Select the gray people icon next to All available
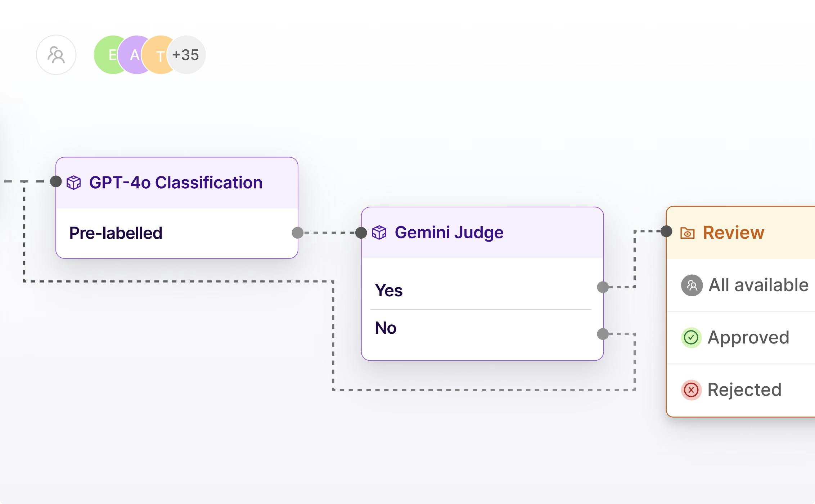The image size is (815, 504). 692,285
